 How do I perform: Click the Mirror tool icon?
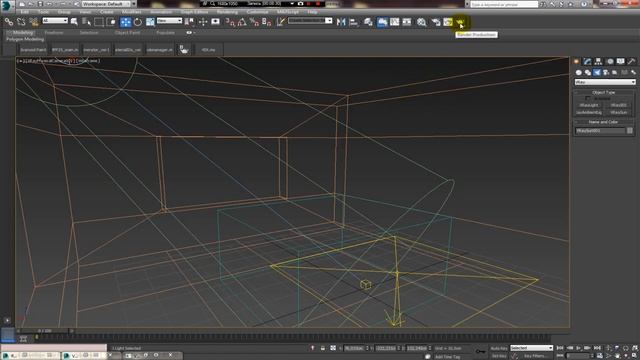[x=341, y=22]
